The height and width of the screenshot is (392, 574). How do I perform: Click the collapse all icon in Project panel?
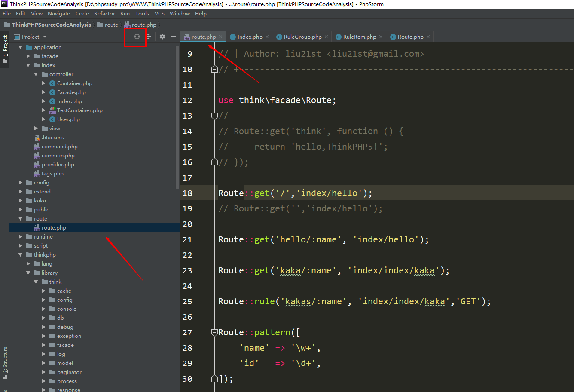[149, 37]
